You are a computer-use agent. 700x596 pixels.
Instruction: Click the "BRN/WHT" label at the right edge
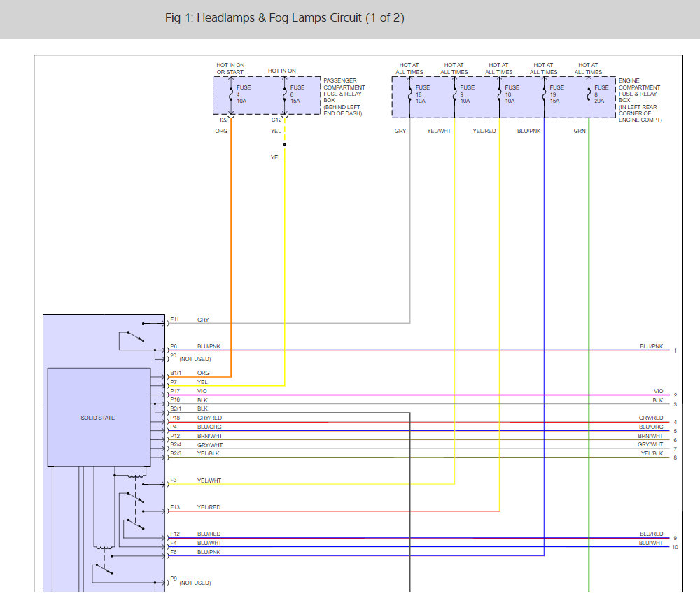click(650, 436)
